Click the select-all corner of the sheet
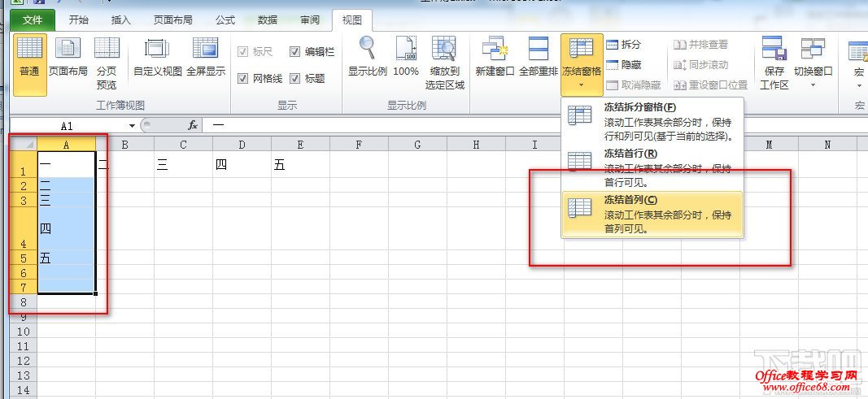 pyautogui.click(x=23, y=145)
